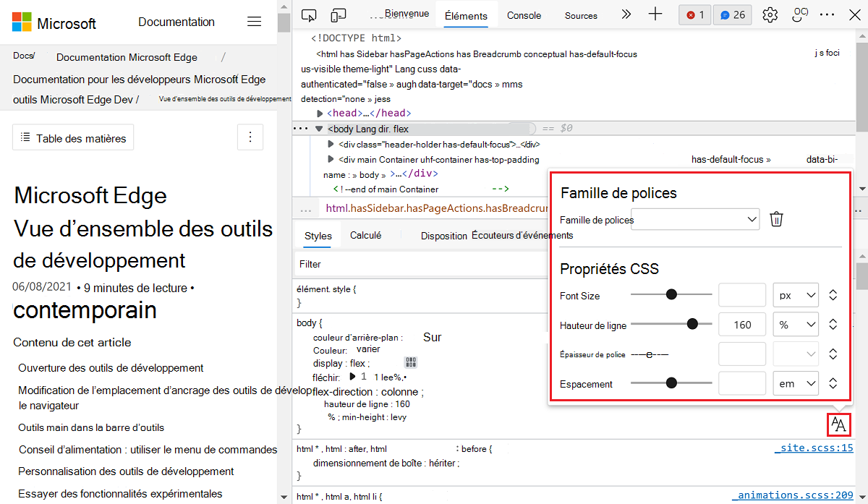Switch to the Sources tab
This screenshot has width=868, height=504.
click(581, 15)
